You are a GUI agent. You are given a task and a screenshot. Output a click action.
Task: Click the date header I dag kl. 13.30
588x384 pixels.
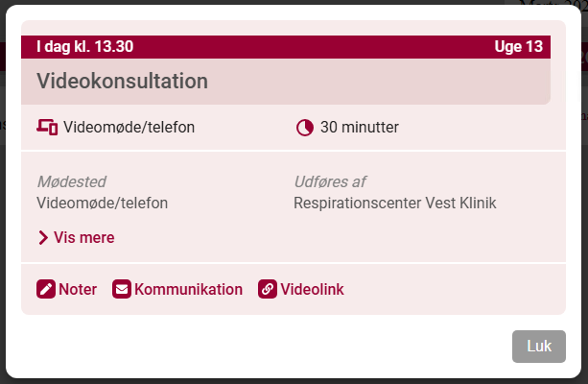(x=84, y=46)
